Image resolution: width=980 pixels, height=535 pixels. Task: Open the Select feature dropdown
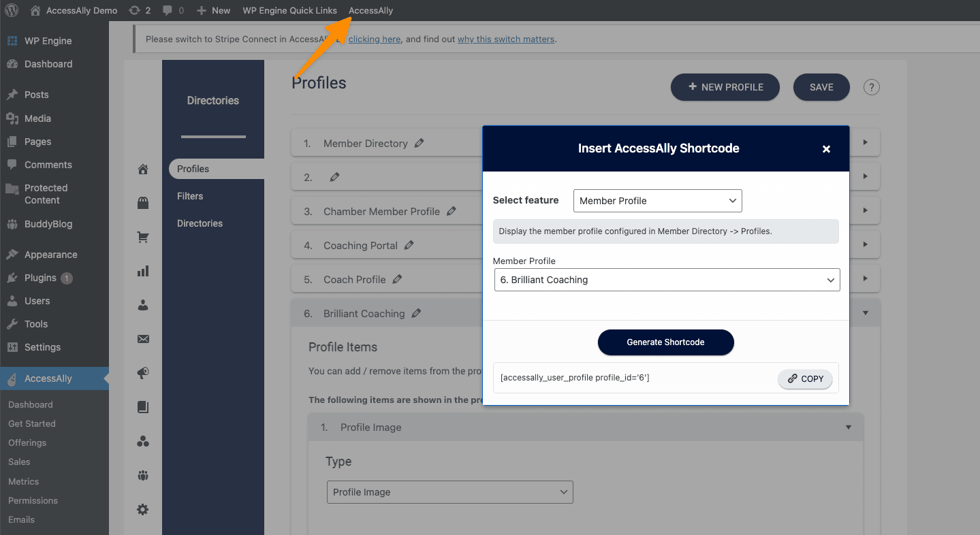(x=658, y=201)
